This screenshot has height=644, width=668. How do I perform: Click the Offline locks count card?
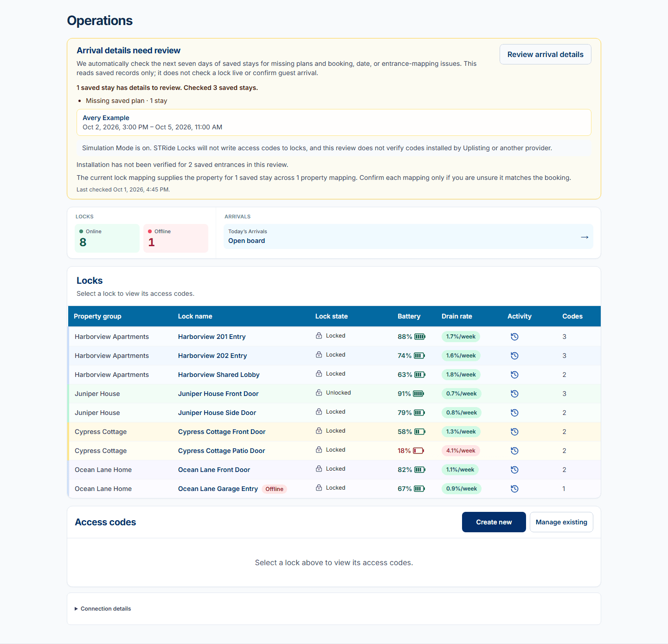(176, 238)
